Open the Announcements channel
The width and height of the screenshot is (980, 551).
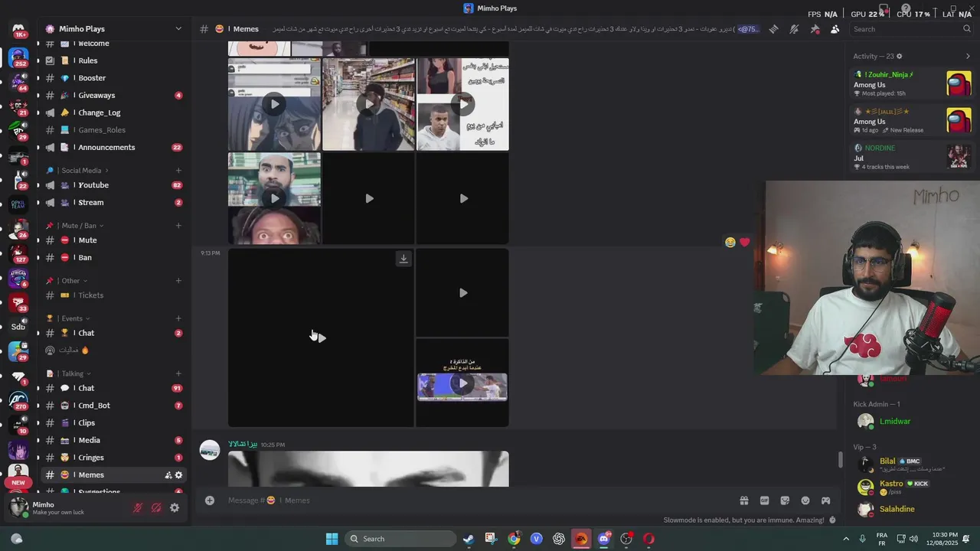coord(113,148)
